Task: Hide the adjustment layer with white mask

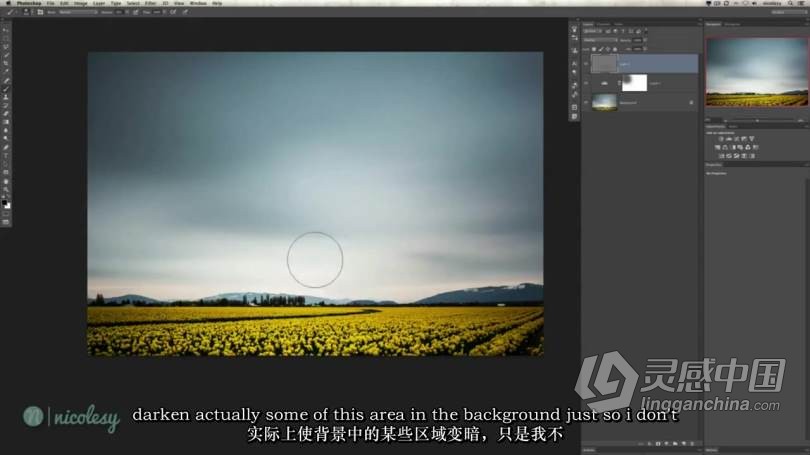Action: coord(586,83)
